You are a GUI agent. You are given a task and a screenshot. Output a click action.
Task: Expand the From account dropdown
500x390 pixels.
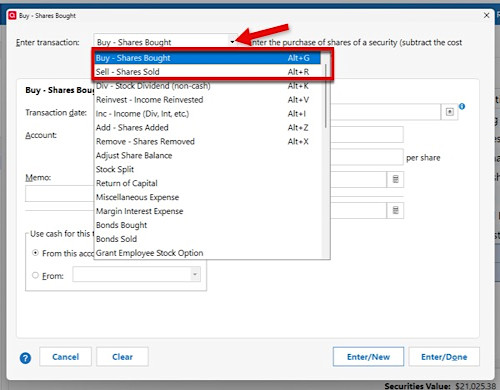click(x=195, y=275)
